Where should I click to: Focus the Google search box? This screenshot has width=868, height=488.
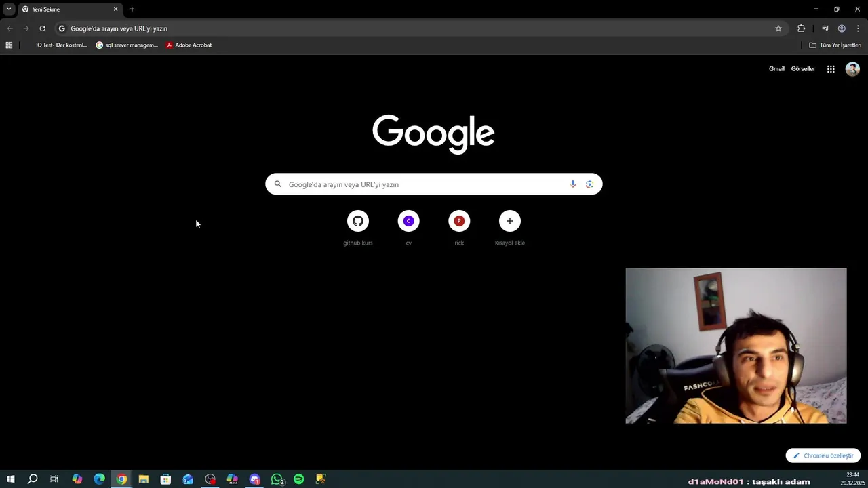click(433, 184)
